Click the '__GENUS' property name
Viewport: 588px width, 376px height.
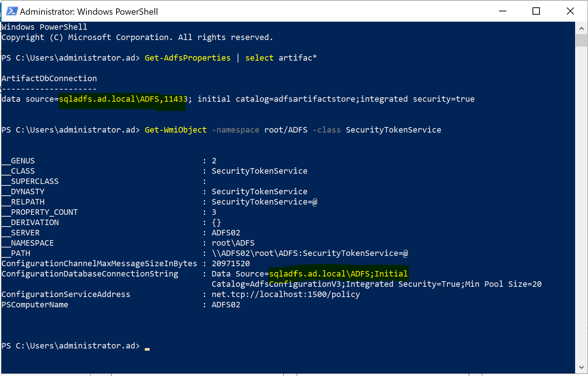[18, 161]
